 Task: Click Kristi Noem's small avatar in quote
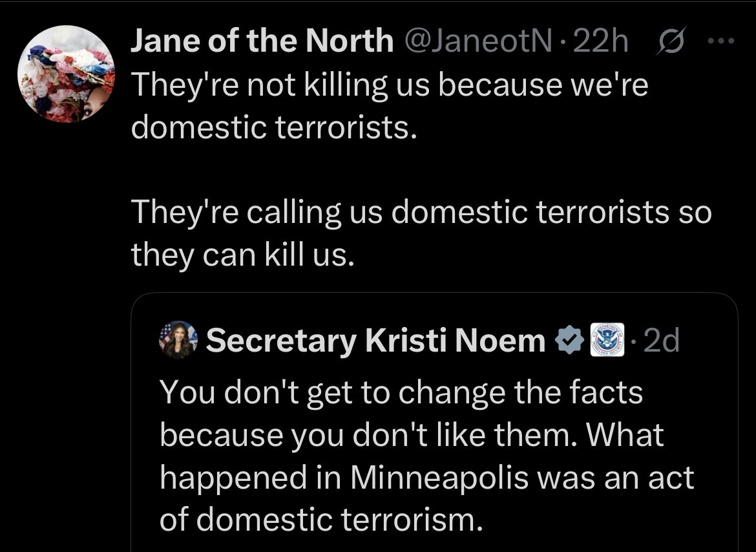click(x=178, y=339)
